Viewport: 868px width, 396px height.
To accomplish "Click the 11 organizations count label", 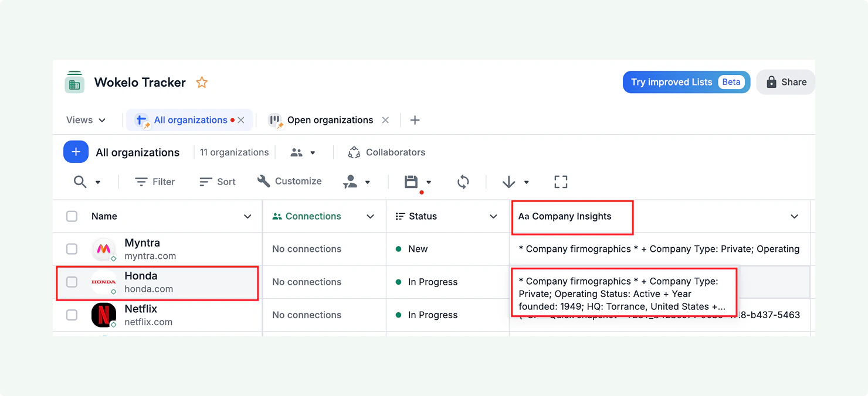I will (234, 152).
